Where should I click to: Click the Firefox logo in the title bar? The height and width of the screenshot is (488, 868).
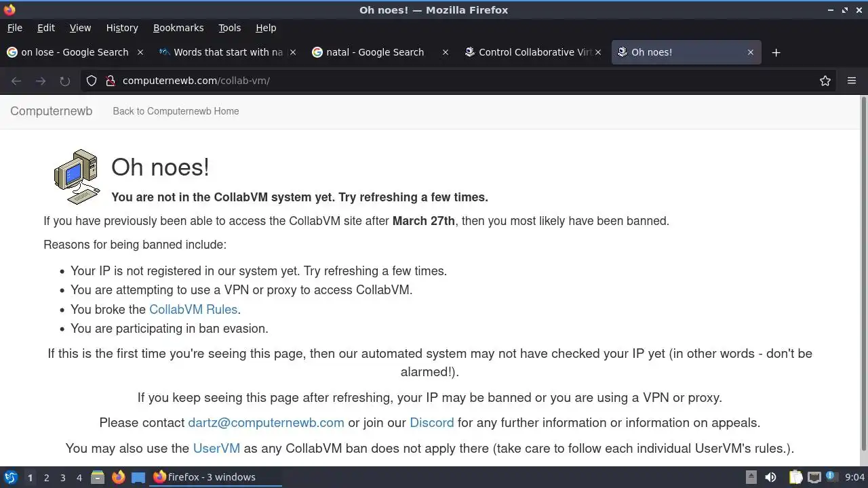[x=9, y=9]
